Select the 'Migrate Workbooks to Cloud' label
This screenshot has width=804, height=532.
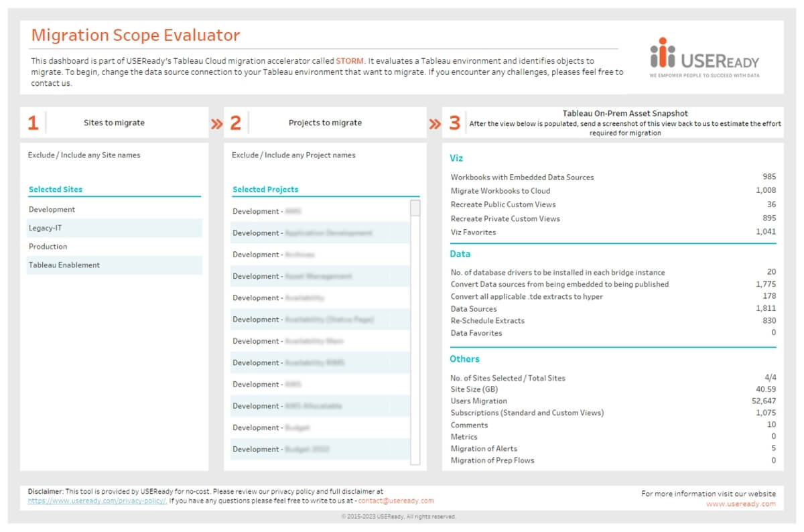500,191
